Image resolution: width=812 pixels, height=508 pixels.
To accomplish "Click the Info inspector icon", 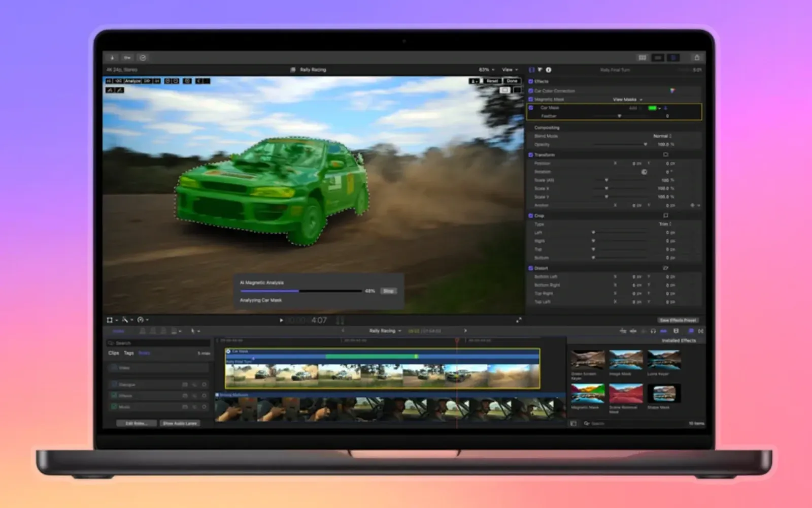I will [549, 70].
